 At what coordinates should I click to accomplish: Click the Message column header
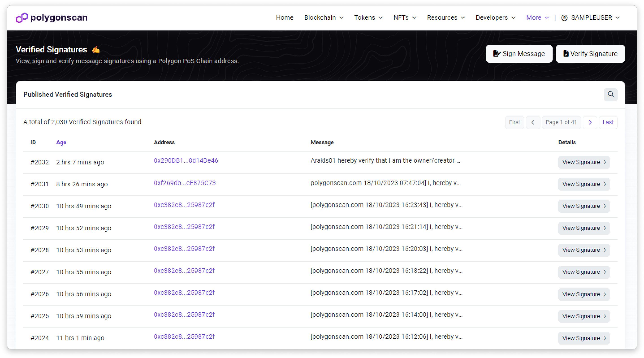point(322,142)
